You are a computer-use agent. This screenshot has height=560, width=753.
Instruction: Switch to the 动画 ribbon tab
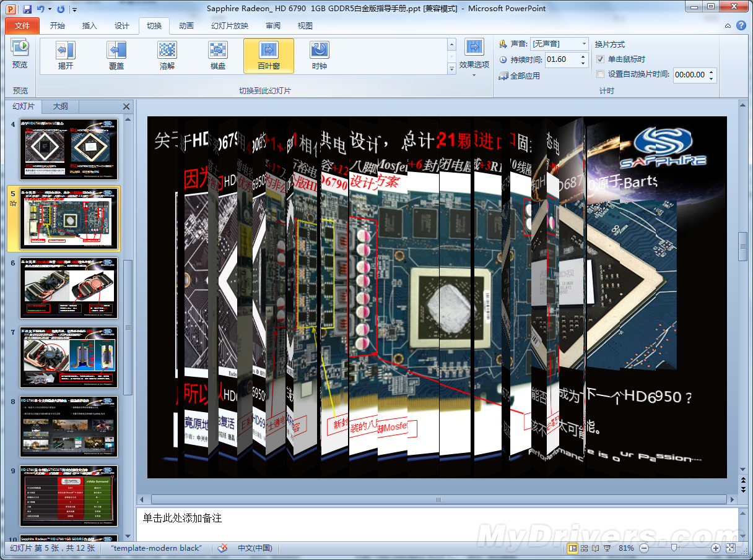click(186, 26)
